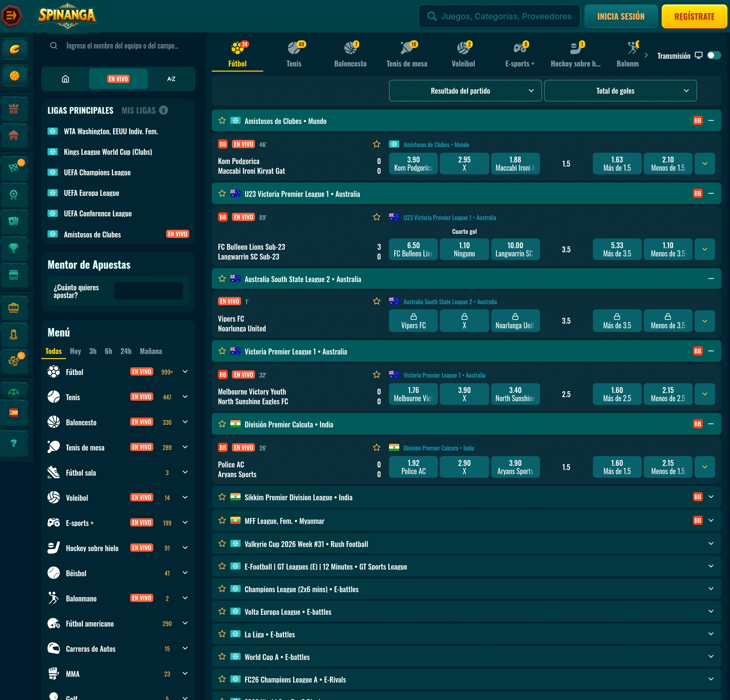Expand more markets for Police AC match
Screen dimensions: 730x700
click(704, 467)
